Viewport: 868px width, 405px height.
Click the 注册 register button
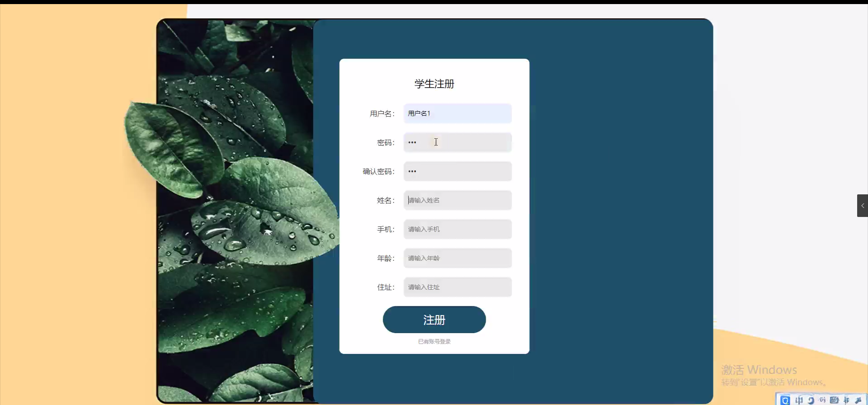click(x=434, y=320)
